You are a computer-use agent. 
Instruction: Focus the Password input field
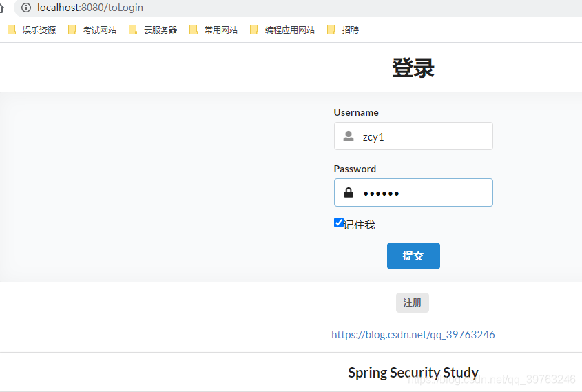pyautogui.click(x=413, y=193)
